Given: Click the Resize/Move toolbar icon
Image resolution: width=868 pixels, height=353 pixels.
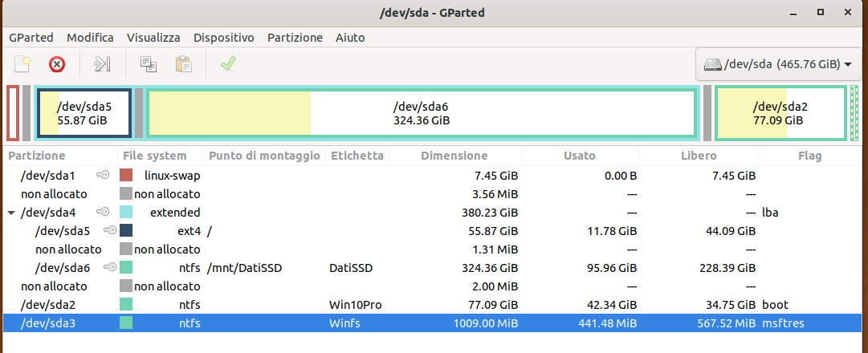Looking at the screenshot, I should pos(103,65).
